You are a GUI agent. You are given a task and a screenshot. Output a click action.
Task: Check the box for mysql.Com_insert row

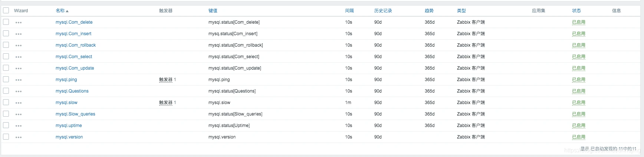[x=6, y=33]
